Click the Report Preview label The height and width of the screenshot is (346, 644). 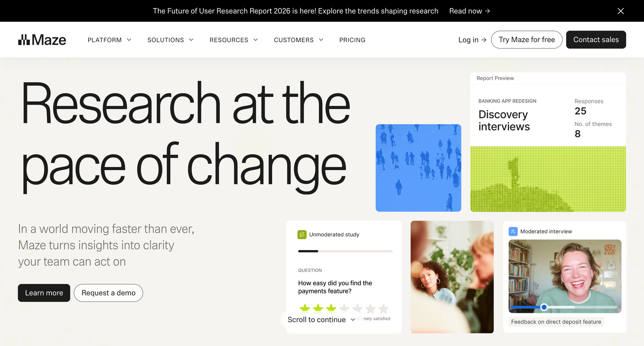pos(495,78)
